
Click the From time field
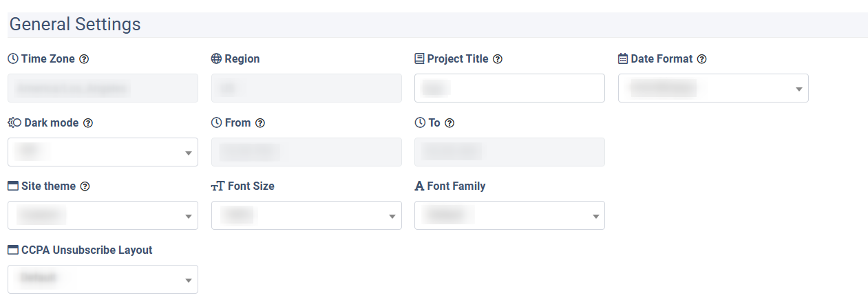coord(306,152)
